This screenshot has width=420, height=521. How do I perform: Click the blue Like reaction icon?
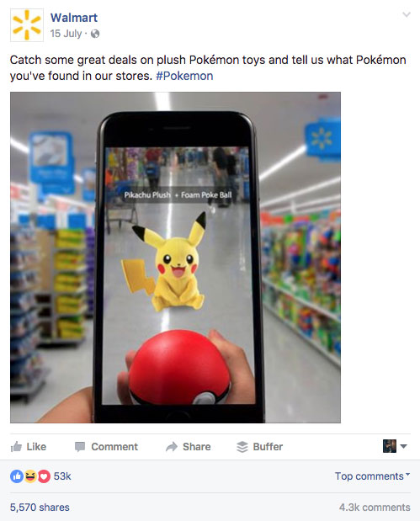pos(17,476)
